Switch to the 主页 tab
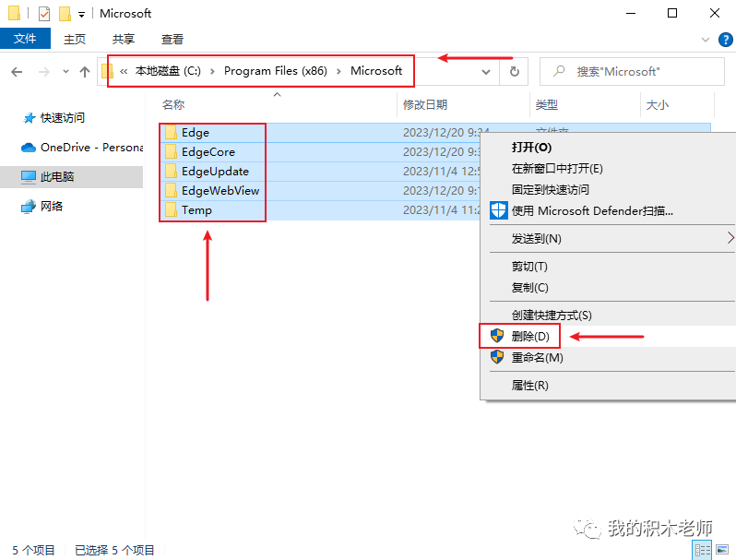Viewport: 736px width, 560px height. (75, 39)
